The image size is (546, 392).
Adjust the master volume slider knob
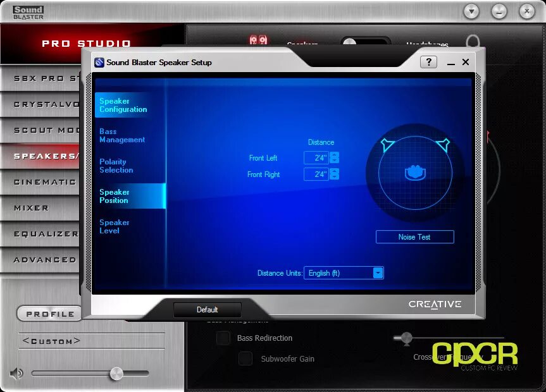click(x=116, y=374)
